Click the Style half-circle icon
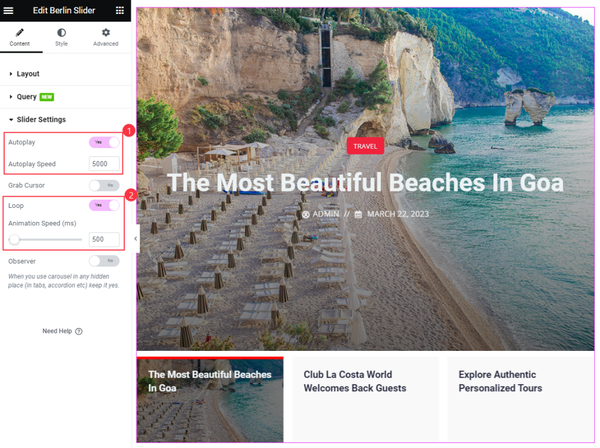Viewport: 600px width, 448px height. [x=61, y=32]
